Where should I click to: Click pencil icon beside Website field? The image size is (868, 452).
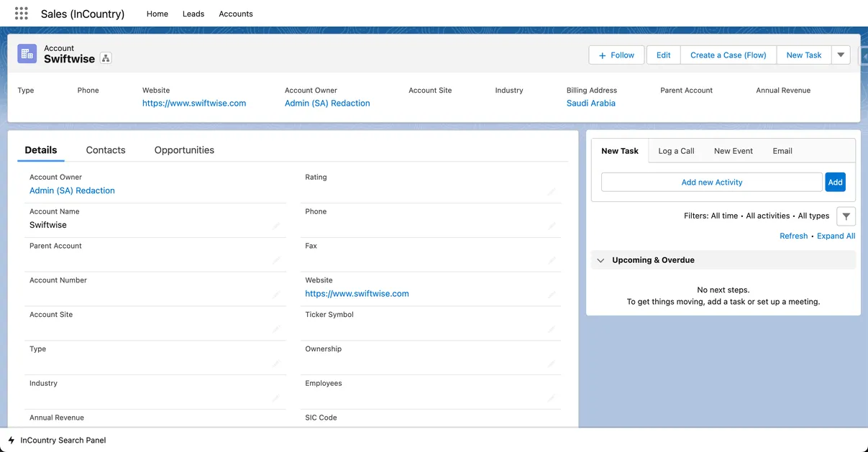click(552, 295)
